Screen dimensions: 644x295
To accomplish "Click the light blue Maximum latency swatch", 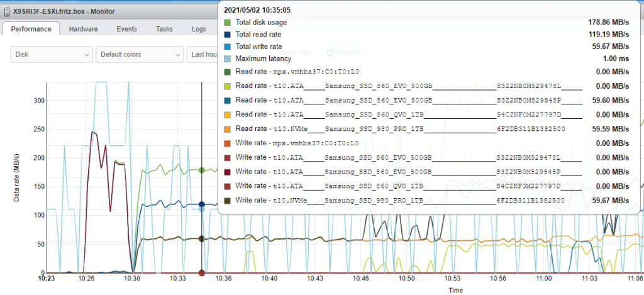I will coord(227,59).
